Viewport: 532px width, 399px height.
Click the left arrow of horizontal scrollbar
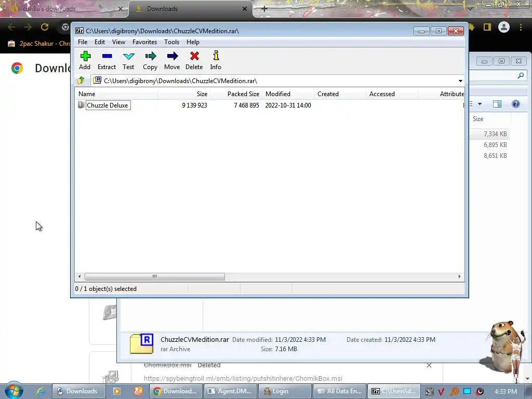coord(79,276)
